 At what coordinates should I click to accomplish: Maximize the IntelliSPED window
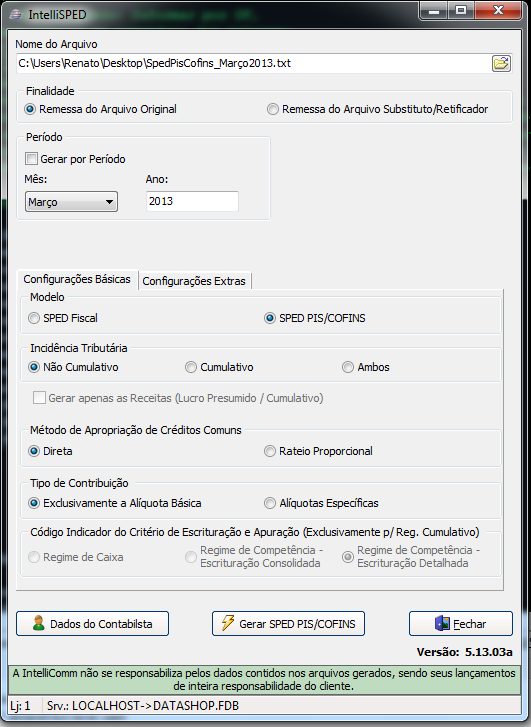(x=461, y=11)
